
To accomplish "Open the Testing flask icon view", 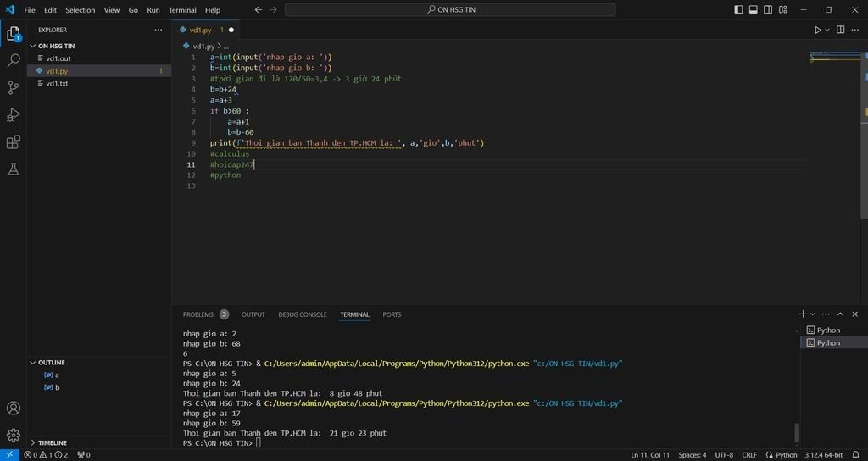I will click(14, 169).
